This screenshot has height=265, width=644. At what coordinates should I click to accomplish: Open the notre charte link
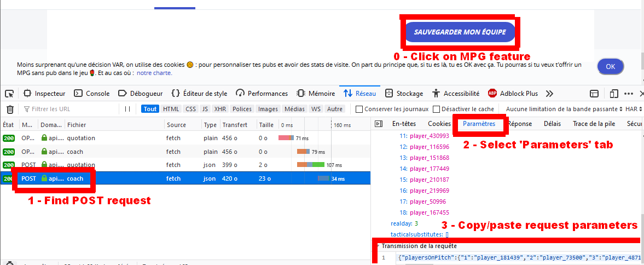154,73
